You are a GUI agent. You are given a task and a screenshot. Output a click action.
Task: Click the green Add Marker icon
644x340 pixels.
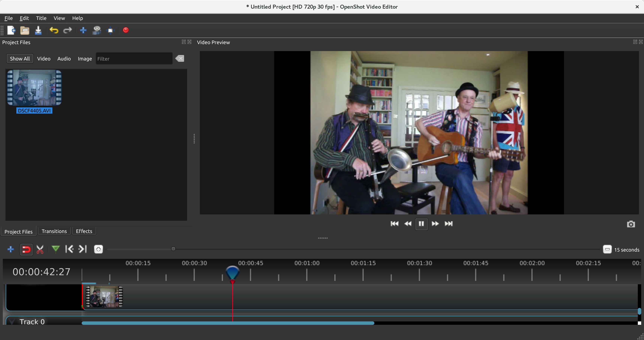(56, 249)
